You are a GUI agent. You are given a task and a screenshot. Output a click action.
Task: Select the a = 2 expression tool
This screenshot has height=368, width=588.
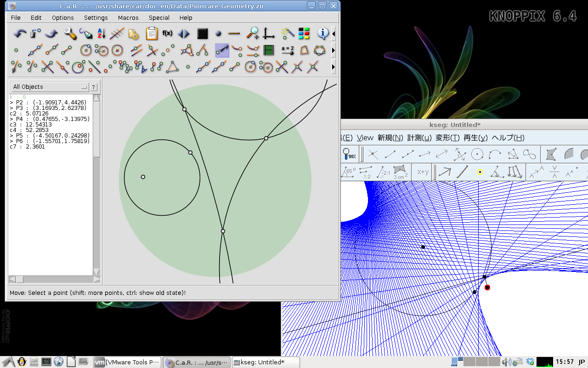coord(288,50)
